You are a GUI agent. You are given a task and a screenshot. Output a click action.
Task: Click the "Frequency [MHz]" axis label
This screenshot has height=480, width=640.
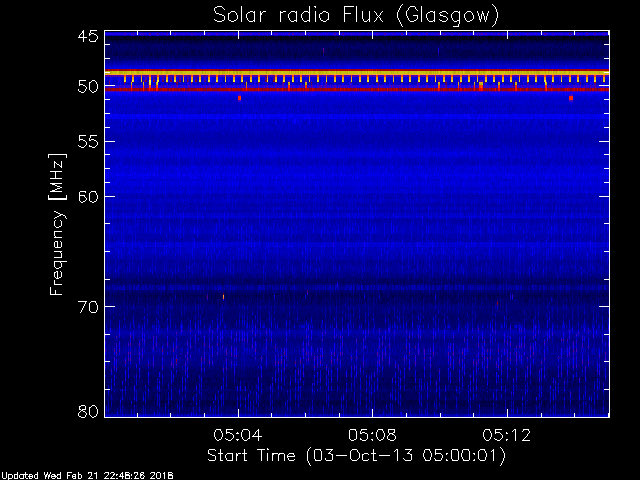click(58, 224)
